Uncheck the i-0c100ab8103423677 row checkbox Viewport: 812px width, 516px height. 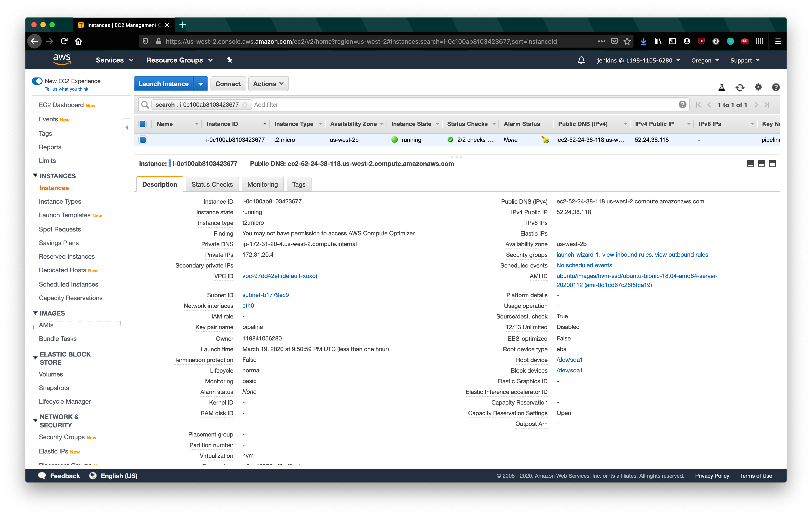click(143, 140)
